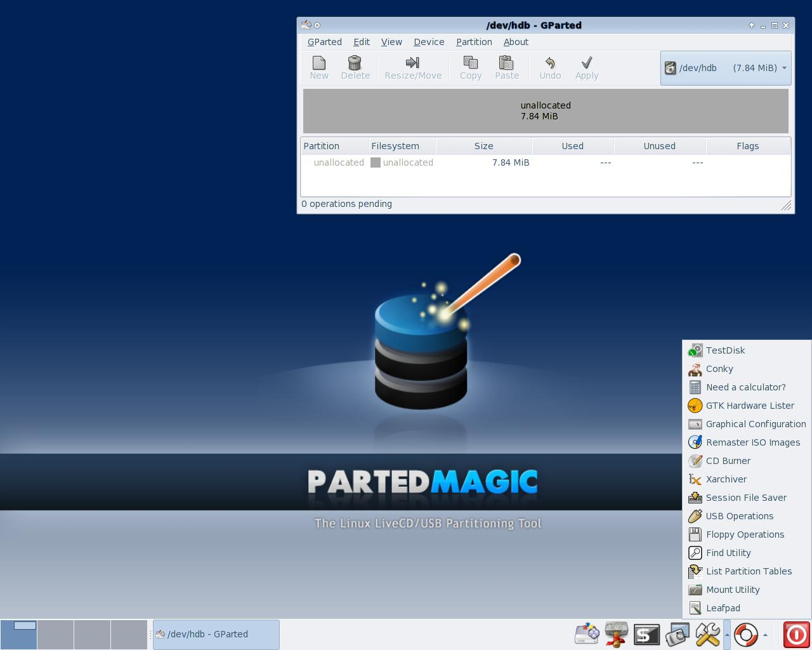Shade the GParted window with the up-arrow button

point(752,25)
